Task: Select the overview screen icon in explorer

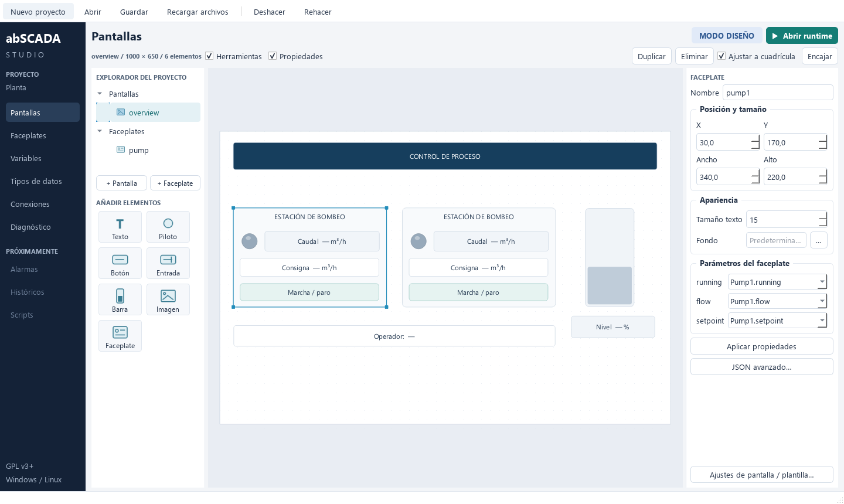Action: (121, 113)
